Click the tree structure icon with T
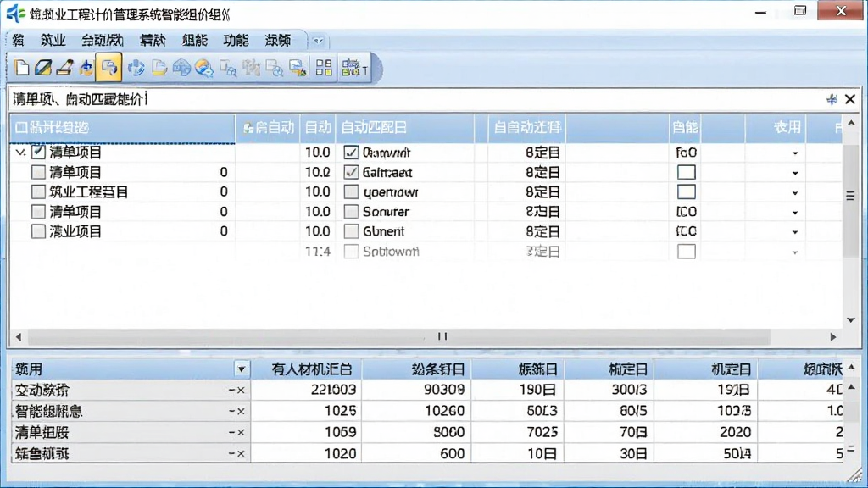Image resolution: width=868 pixels, height=488 pixels. tap(354, 68)
